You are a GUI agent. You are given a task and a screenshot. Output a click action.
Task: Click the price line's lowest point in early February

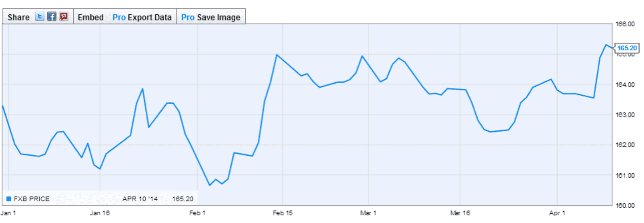(x=210, y=185)
